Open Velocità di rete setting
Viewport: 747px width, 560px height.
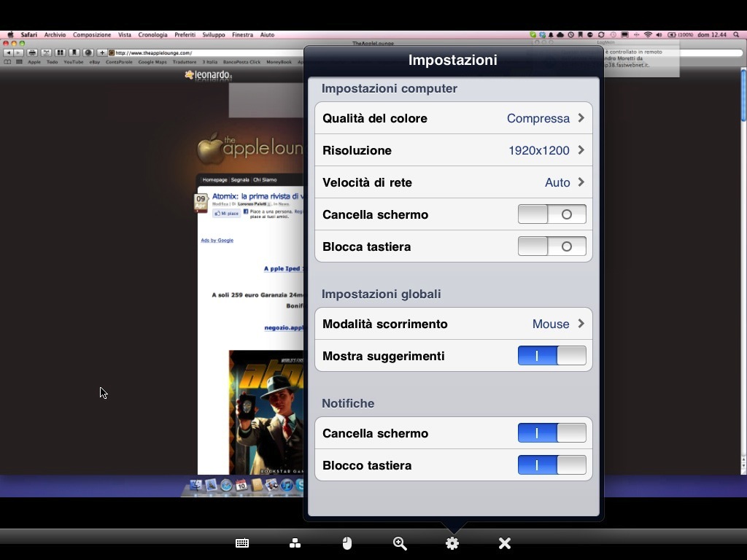pos(454,182)
